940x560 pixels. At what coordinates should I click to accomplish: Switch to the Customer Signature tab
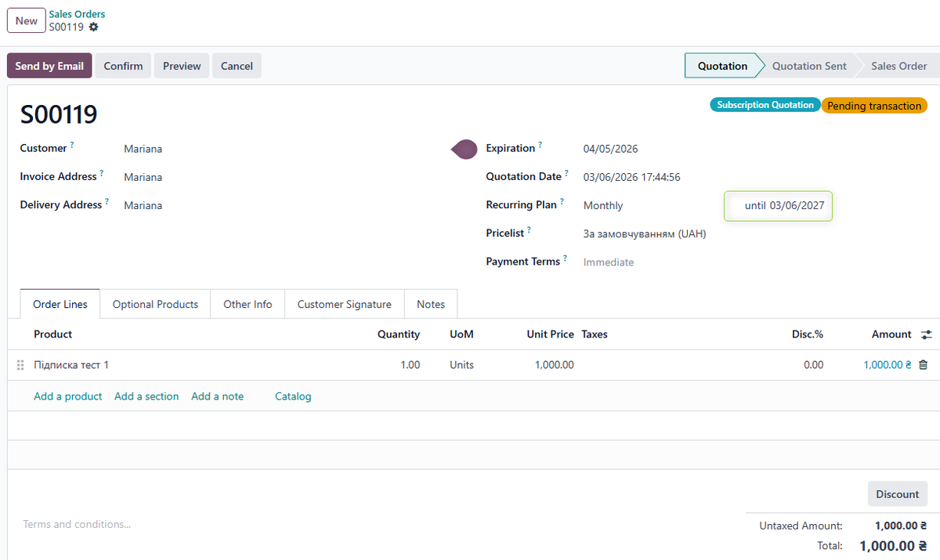[x=344, y=304]
